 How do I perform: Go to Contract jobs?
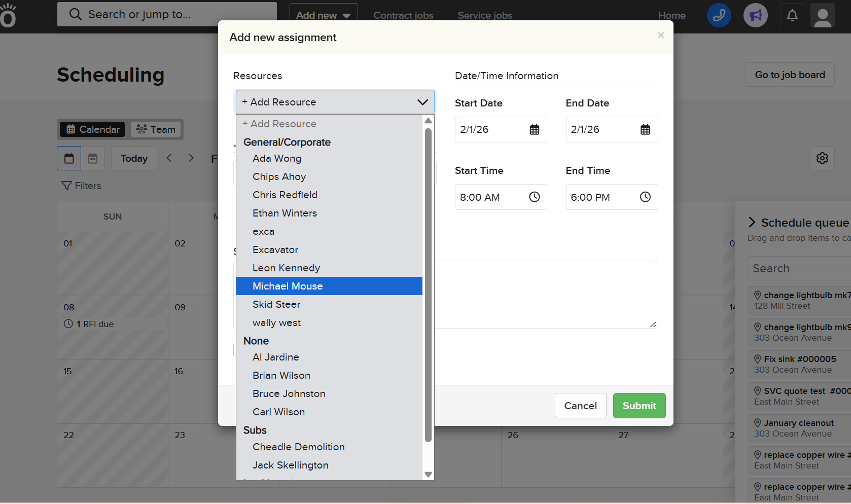click(x=403, y=15)
